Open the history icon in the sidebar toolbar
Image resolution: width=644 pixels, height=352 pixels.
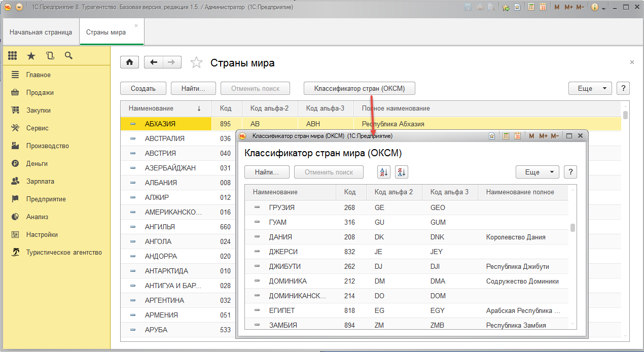[x=50, y=56]
